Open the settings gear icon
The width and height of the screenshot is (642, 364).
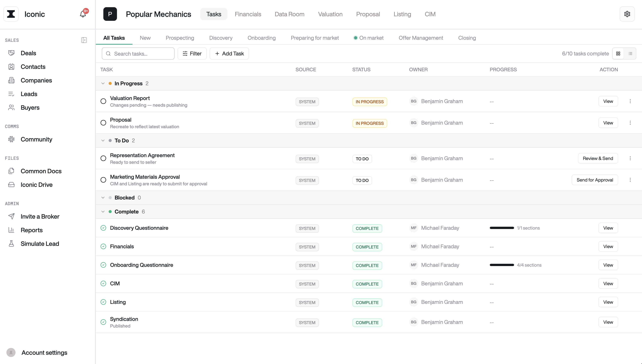tap(627, 14)
